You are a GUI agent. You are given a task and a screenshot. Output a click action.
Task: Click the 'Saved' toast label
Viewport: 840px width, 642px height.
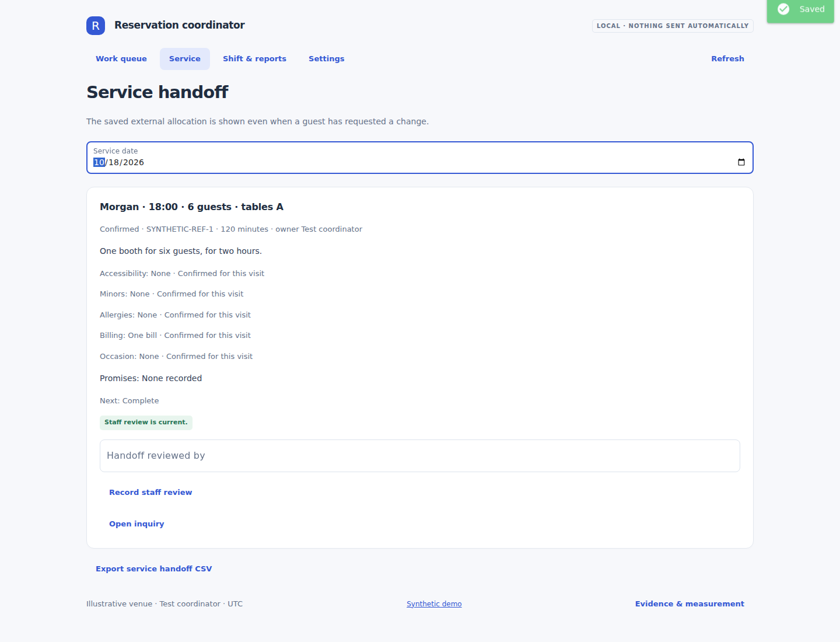pyautogui.click(x=811, y=9)
